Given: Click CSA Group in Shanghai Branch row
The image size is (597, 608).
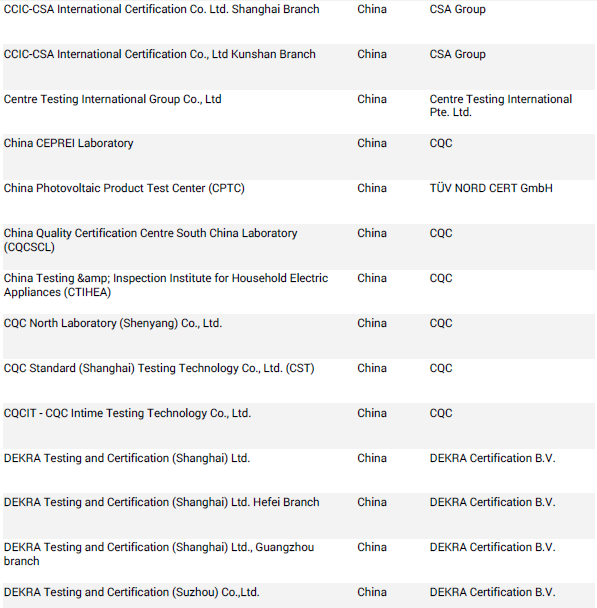Looking at the screenshot, I should coord(457,9).
